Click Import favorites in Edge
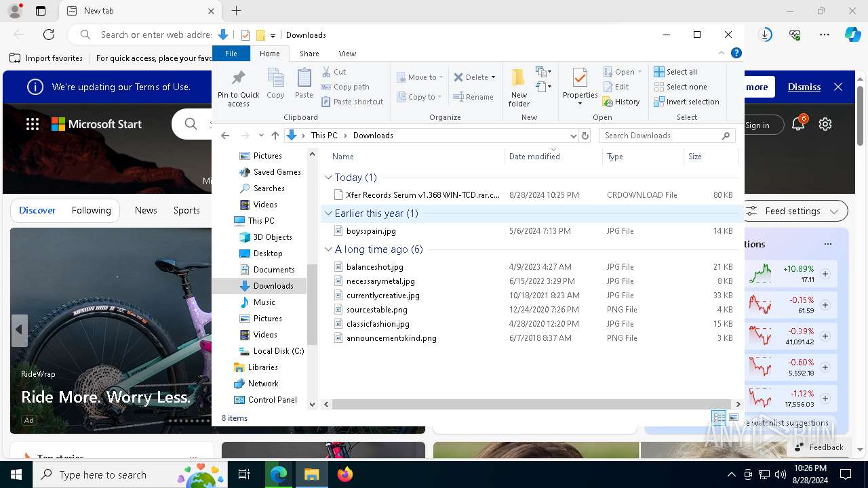Image resolution: width=868 pixels, height=488 pixels. coord(47,58)
